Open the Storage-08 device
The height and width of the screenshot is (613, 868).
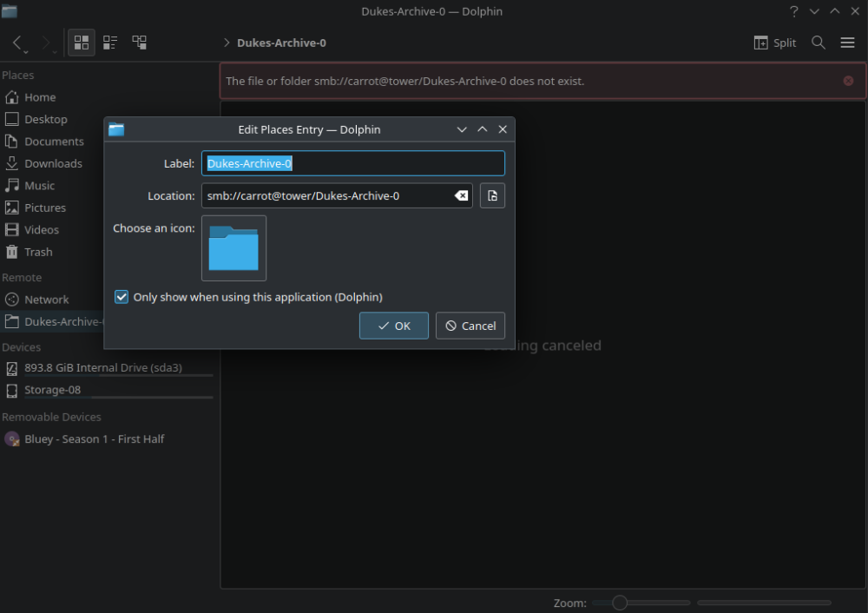pos(108,391)
